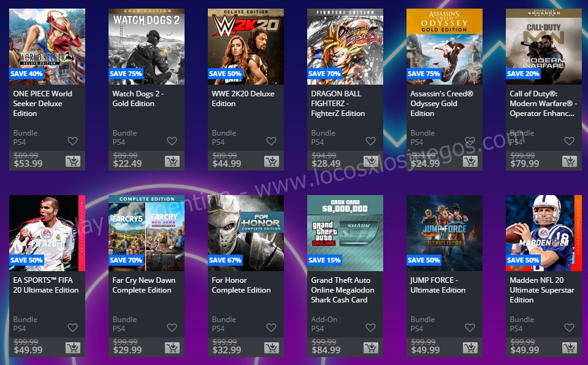Add FIFA 20 Ultimate Edition to cart
The height and width of the screenshot is (365, 588).
73,348
